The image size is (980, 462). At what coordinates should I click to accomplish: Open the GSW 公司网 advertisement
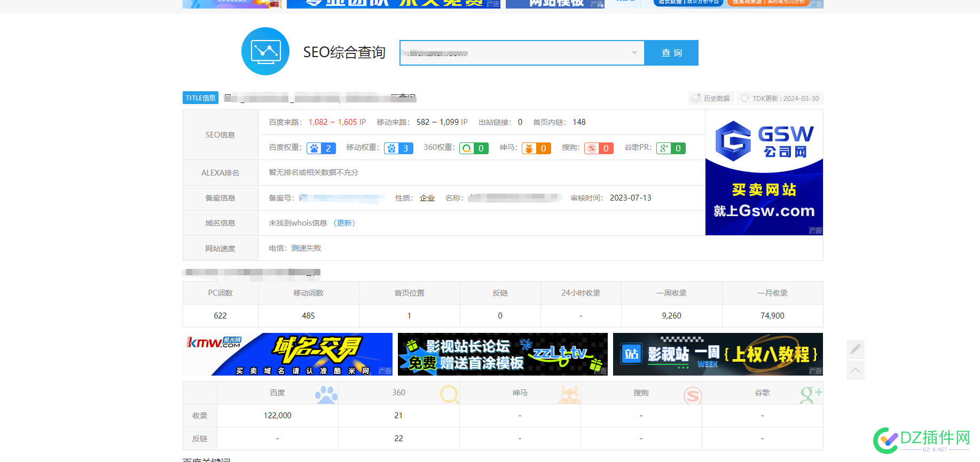point(764,173)
